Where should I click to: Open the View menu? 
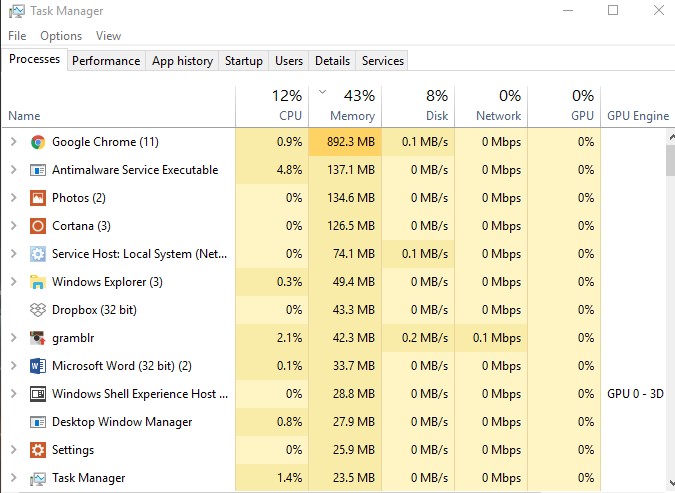click(108, 36)
